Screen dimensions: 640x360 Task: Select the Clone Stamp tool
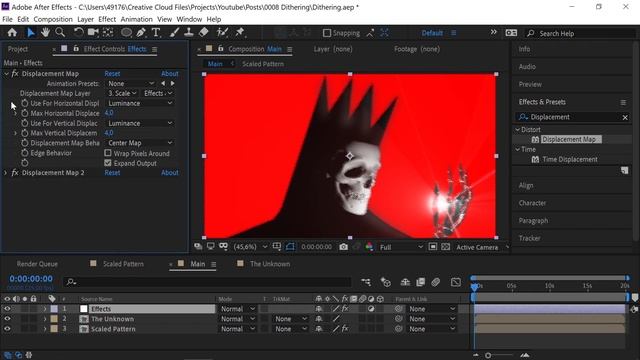pos(189,33)
